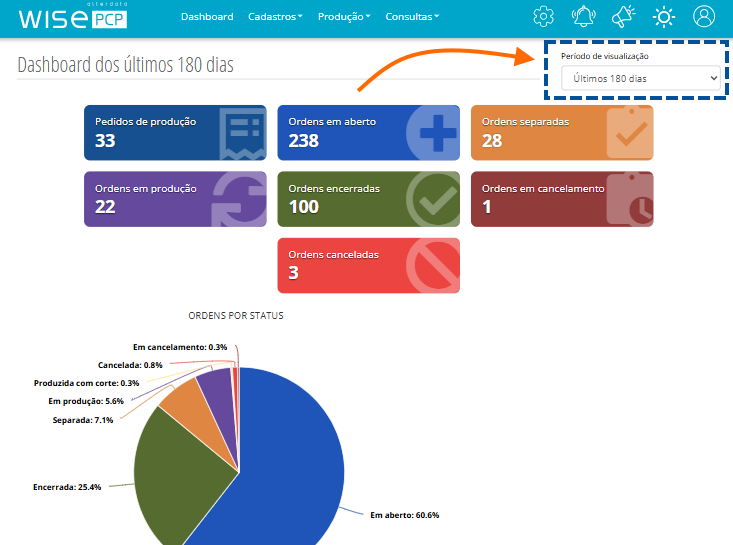The height and width of the screenshot is (545, 733).
Task: Open the notifications bell icon
Action: pyautogui.click(x=583, y=17)
